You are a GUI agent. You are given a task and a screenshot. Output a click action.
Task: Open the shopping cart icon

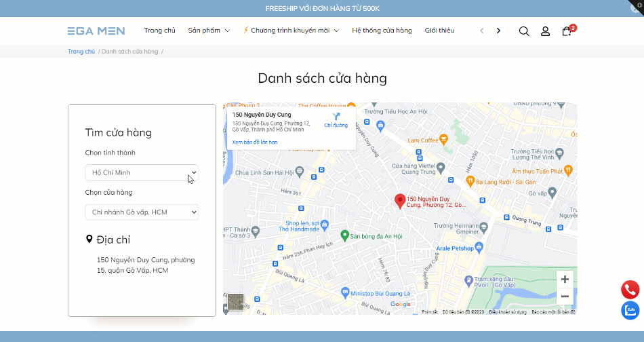tap(567, 31)
